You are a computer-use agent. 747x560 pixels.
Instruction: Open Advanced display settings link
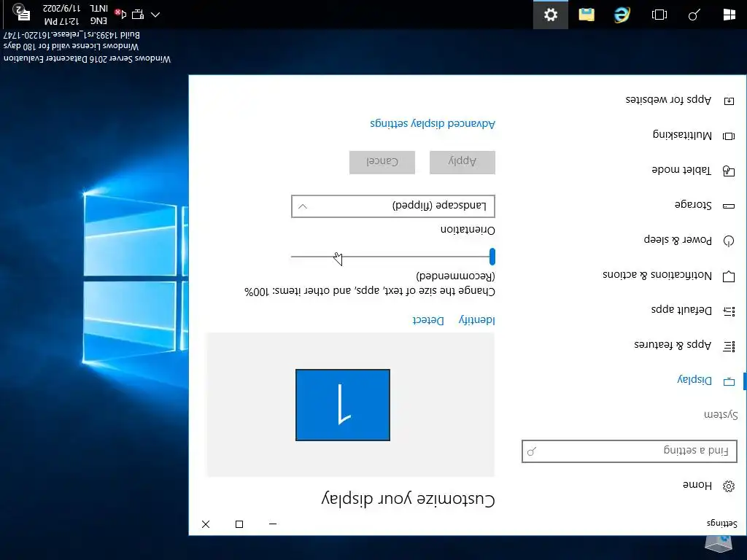click(x=433, y=124)
